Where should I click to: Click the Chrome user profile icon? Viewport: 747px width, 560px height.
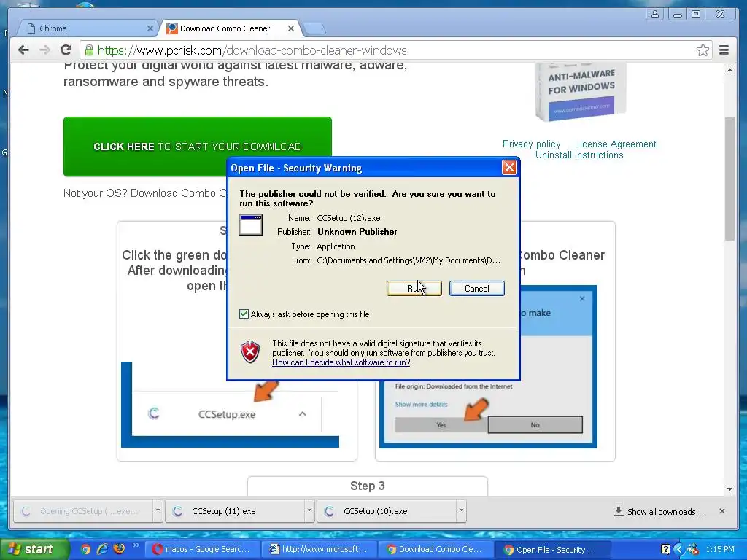[x=655, y=14]
